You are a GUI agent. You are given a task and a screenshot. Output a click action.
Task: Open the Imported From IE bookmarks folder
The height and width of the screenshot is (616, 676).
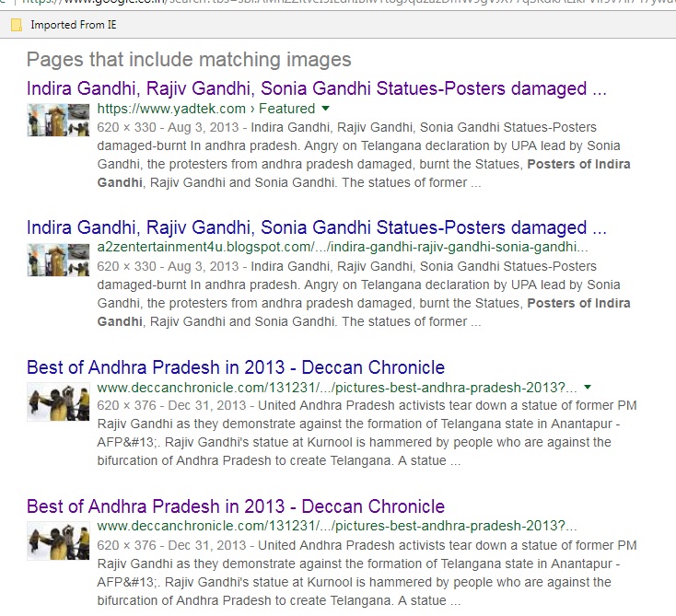pos(64,25)
